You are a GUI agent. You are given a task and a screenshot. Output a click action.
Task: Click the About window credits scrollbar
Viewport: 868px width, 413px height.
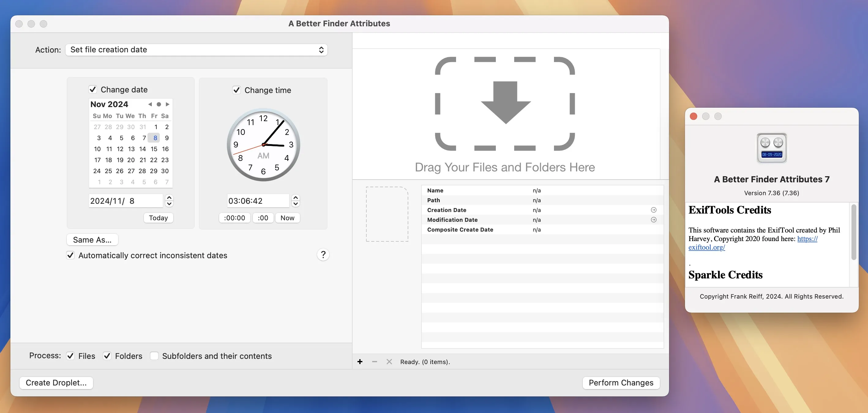[854, 233]
